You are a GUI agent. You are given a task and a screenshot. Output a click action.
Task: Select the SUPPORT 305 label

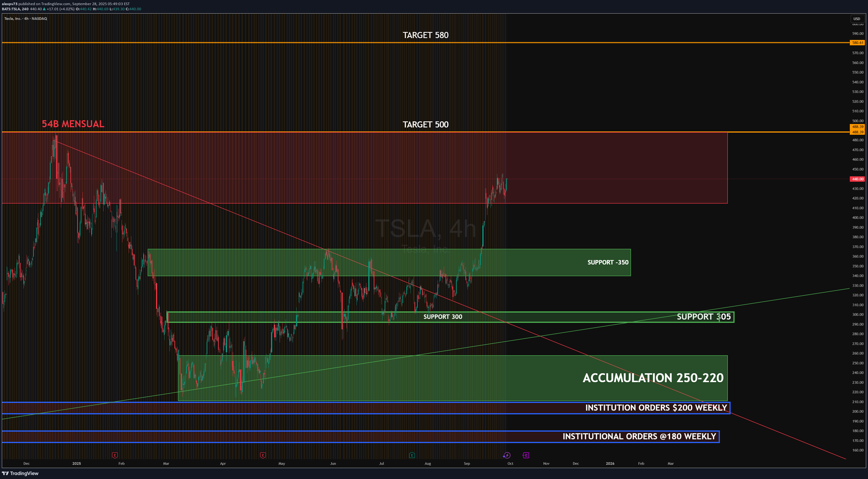click(x=704, y=317)
